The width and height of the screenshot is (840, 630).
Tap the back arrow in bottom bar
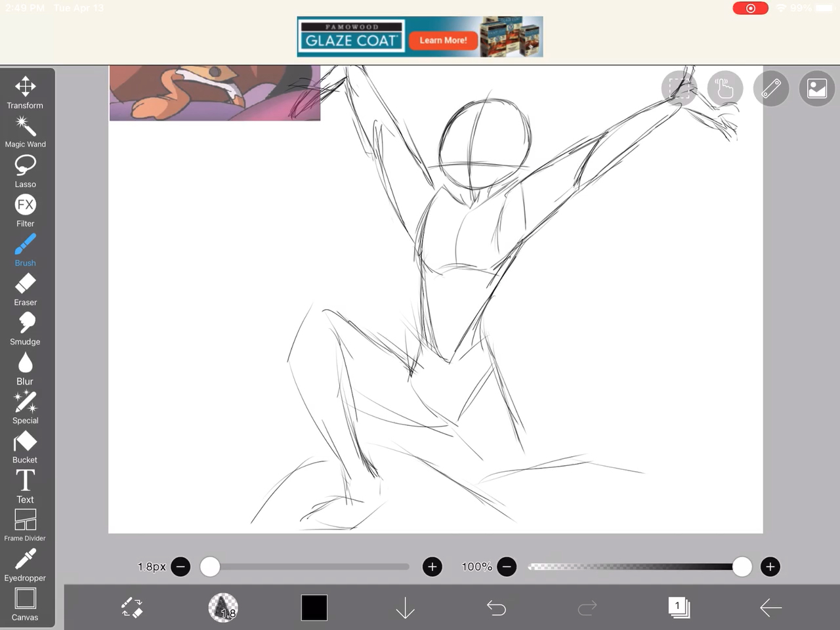[770, 608]
